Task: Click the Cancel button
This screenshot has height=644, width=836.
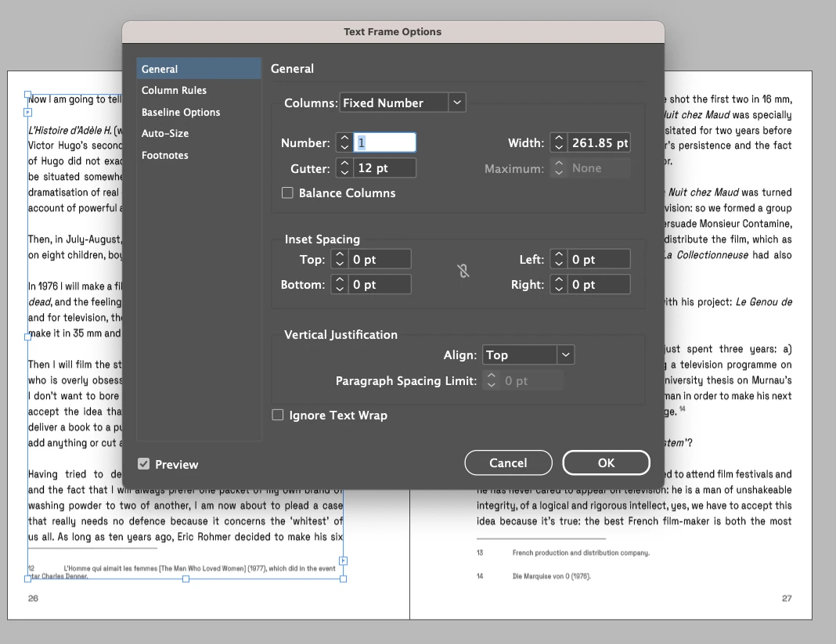Action: pyautogui.click(x=508, y=462)
